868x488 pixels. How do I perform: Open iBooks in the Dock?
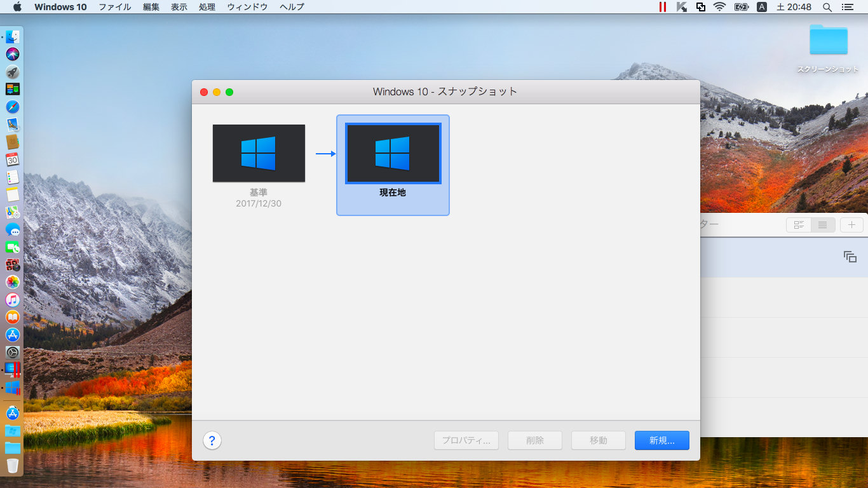(x=13, y=317)
